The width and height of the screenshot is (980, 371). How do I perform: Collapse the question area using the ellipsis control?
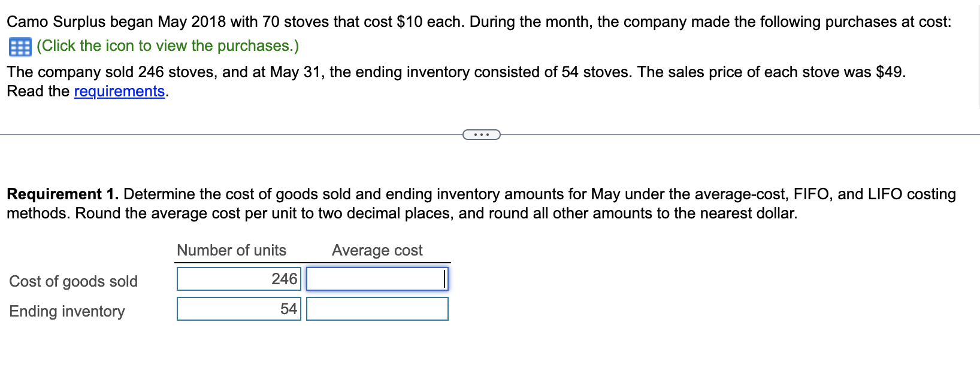coord(481,135)
